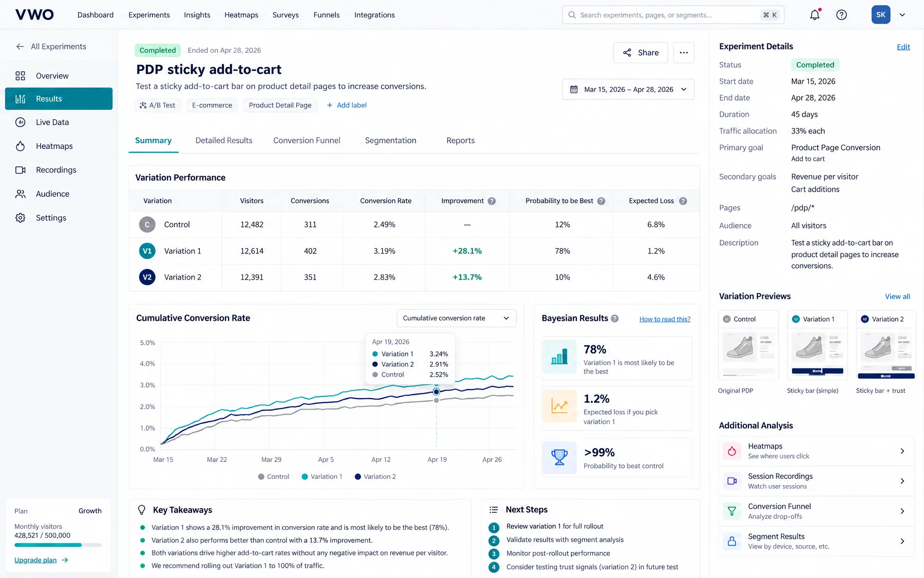Open Settings in the sidebar
This screenshot has width=924, height=578.
point(59,218)
